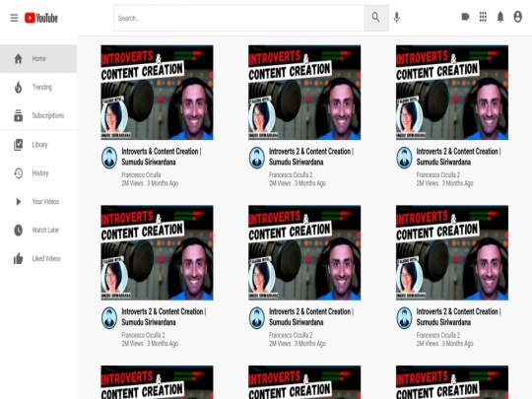Open thumbnail above 'Introverts & Content Creation' title
This screenshot has width=532, height=399.
(157, 93)
